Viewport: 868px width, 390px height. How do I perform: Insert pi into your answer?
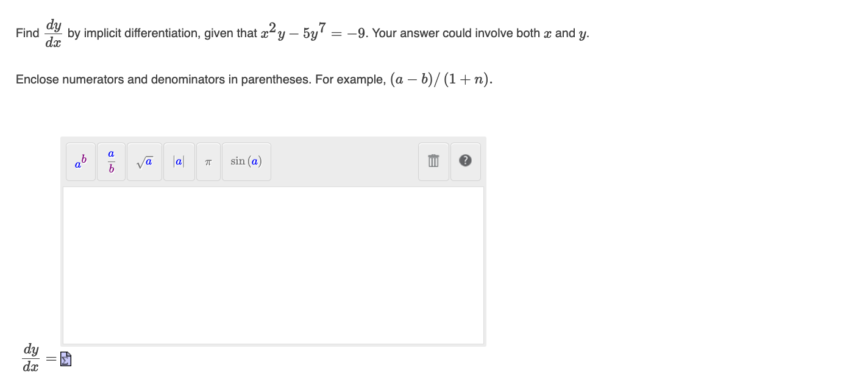208,161
